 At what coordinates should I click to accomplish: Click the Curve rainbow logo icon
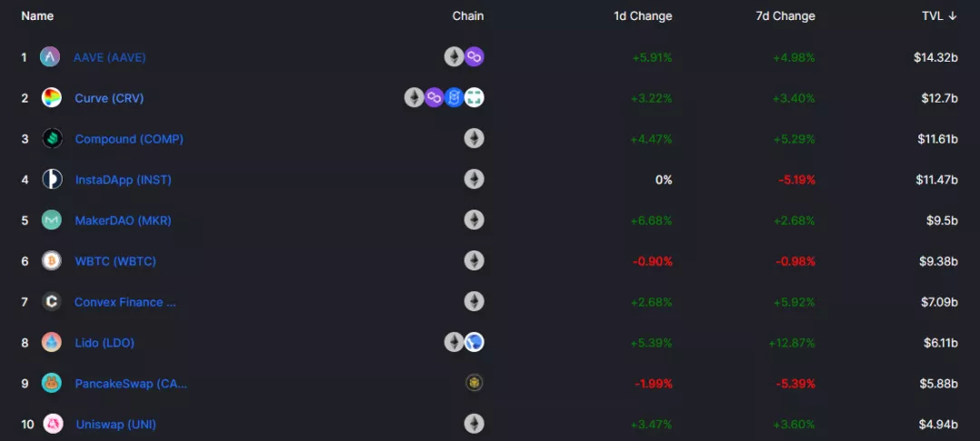51,97
